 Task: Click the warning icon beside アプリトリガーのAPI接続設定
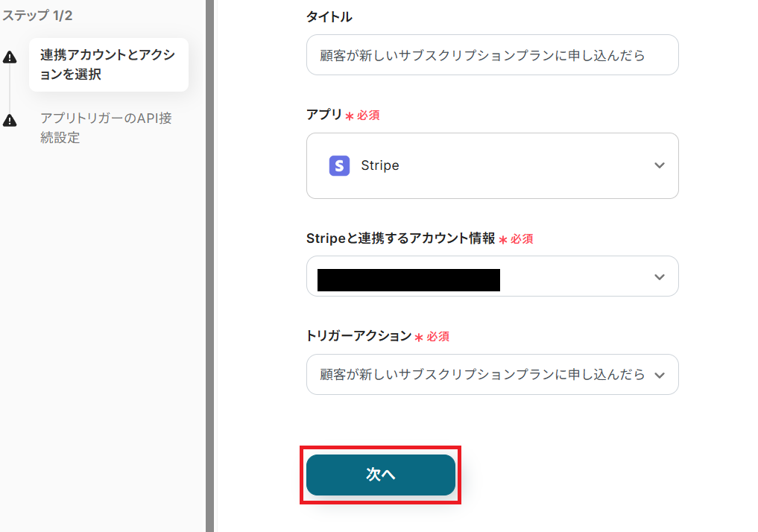coord(10,120)
